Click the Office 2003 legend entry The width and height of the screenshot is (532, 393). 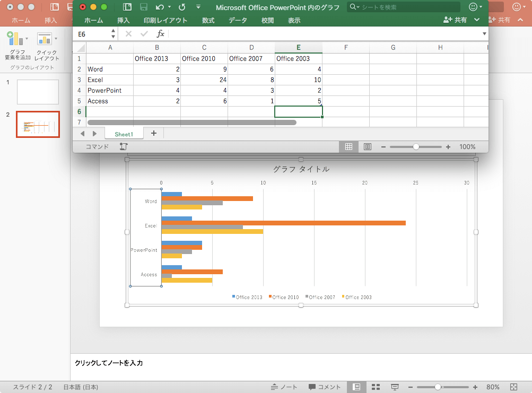[x=356, y=298]
